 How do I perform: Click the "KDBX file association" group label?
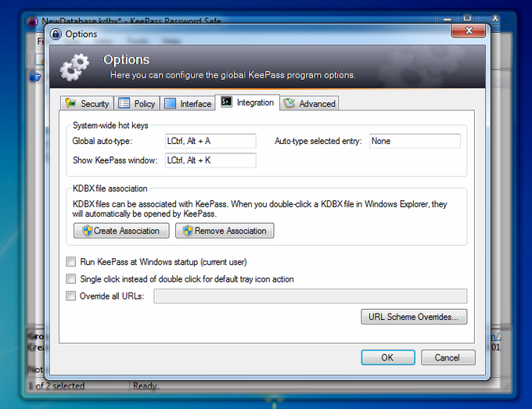[x=110, y=188]
